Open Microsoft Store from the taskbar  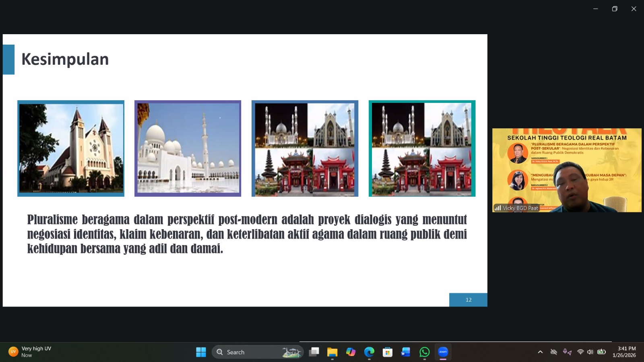[x=387, y=352]
